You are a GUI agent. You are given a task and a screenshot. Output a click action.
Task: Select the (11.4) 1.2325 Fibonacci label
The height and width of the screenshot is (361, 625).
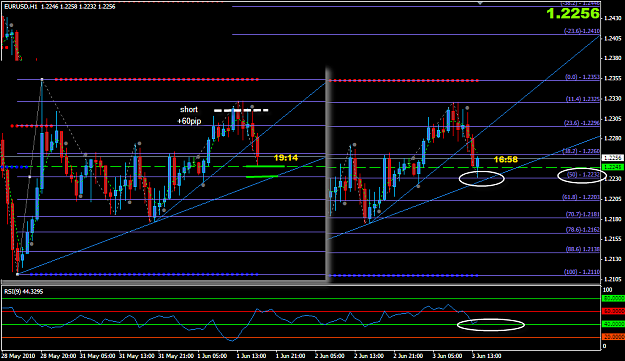coord(582,99)
